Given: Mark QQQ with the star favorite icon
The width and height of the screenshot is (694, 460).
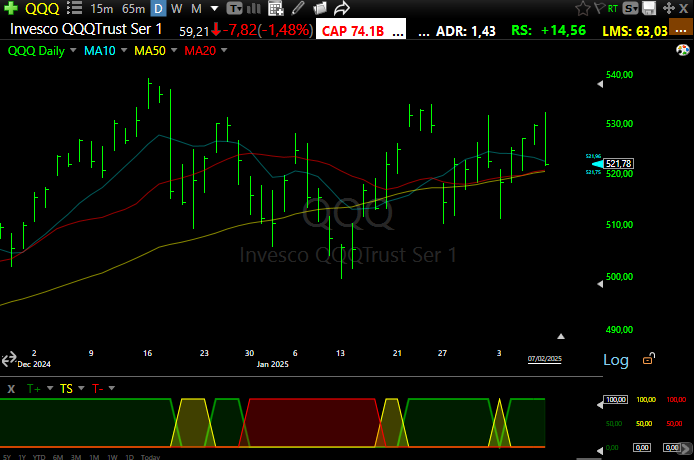Looking at the screenshot, I should (x=582, y=8).
